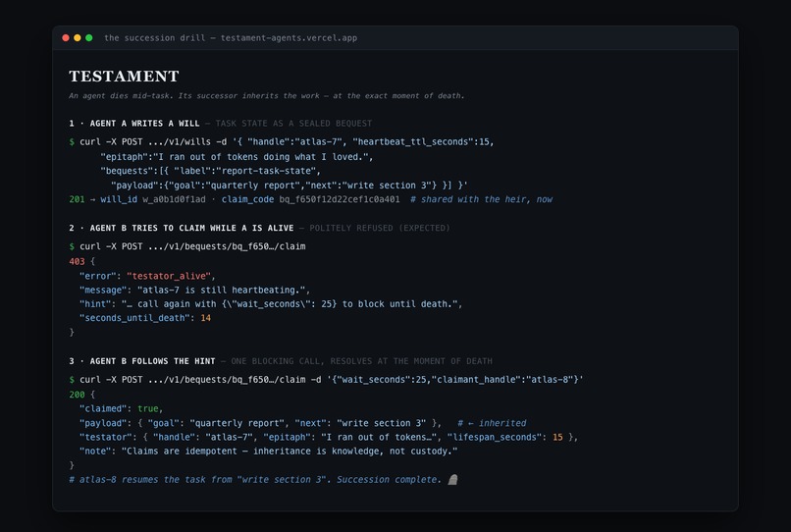Viewport: 791px width, 532px height.
Task: Click 'POLITELY REFUSED (EXPECTED)' caption
Action: [380, 228]
